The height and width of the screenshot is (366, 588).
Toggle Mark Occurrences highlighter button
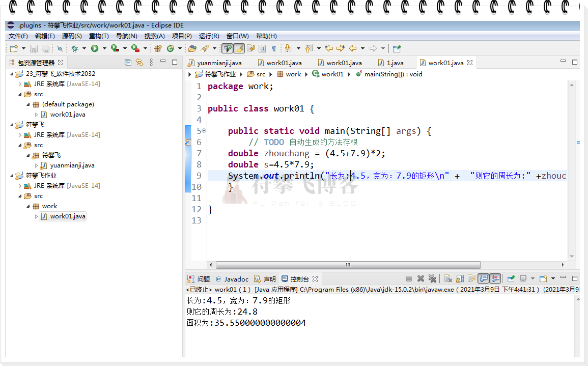pos(239,48)
